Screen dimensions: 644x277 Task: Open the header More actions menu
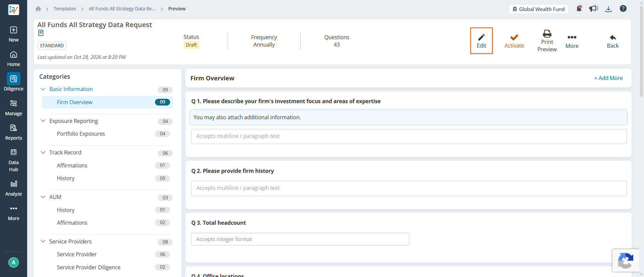572,42
